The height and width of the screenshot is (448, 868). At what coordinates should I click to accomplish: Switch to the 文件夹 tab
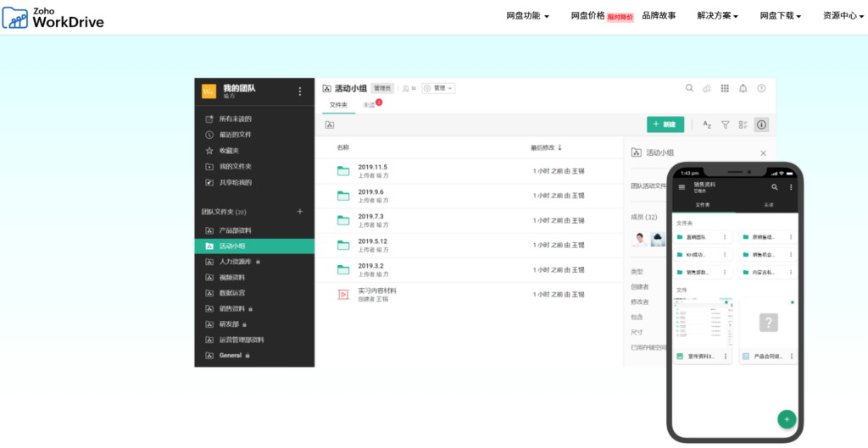click(339, 105)
